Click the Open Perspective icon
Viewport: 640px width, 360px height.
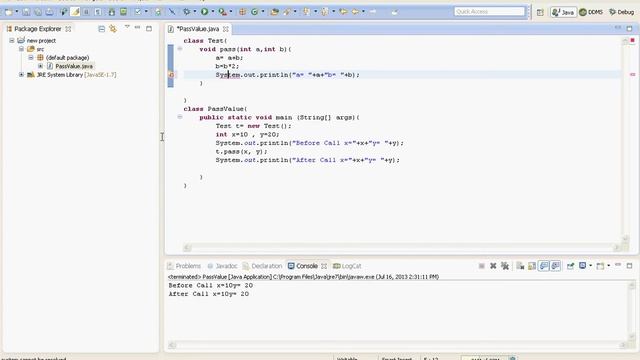pyautogui.click(x=540, y=12)
